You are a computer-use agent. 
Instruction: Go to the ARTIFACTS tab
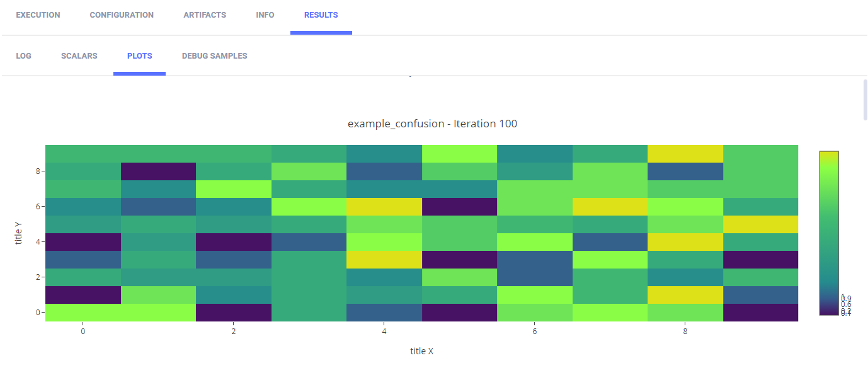click(x=205, y=15)
